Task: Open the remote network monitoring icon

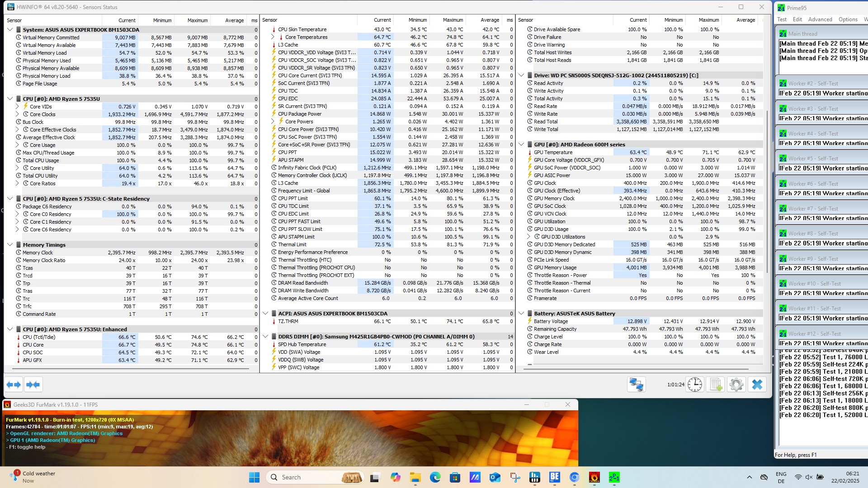Action: (636, 385)
